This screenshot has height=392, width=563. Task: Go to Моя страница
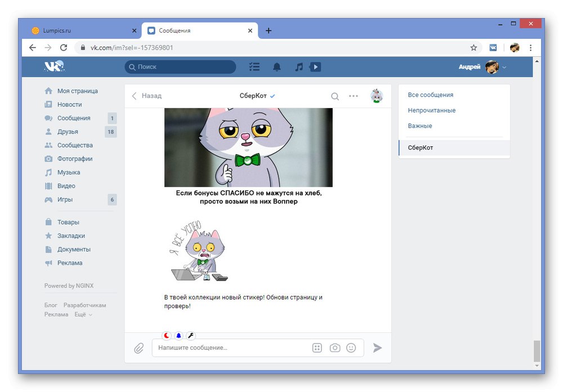tap(78, 91)
